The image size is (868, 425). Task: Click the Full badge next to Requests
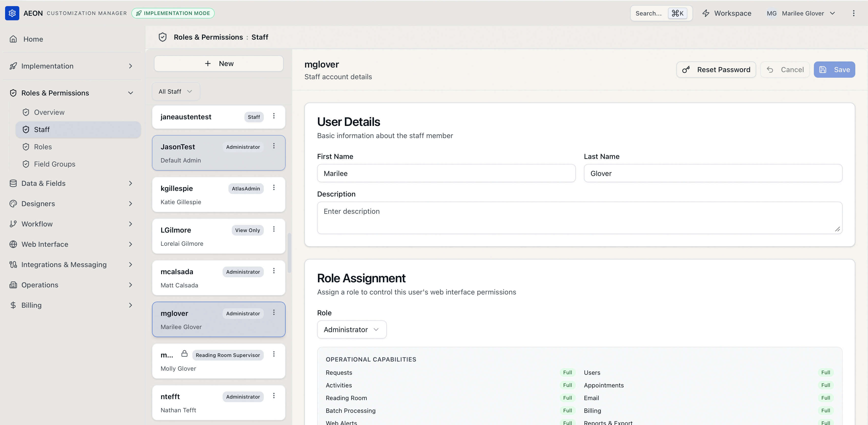567,372
